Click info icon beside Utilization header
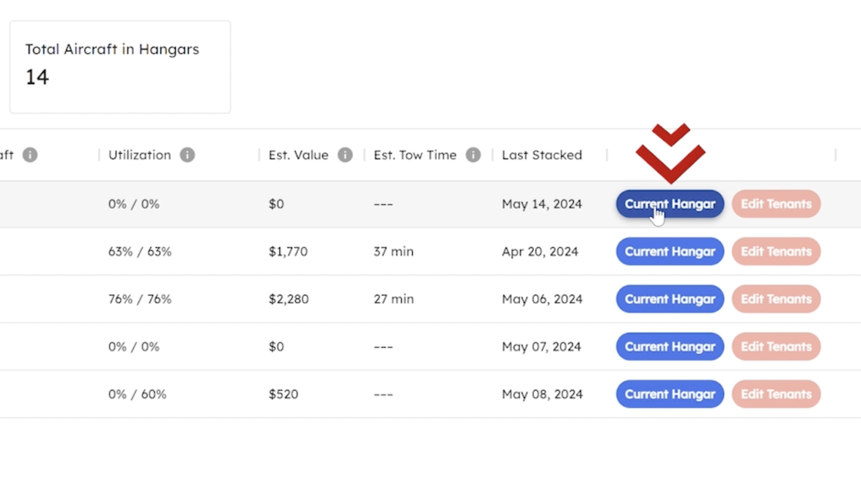 [187, 155]
